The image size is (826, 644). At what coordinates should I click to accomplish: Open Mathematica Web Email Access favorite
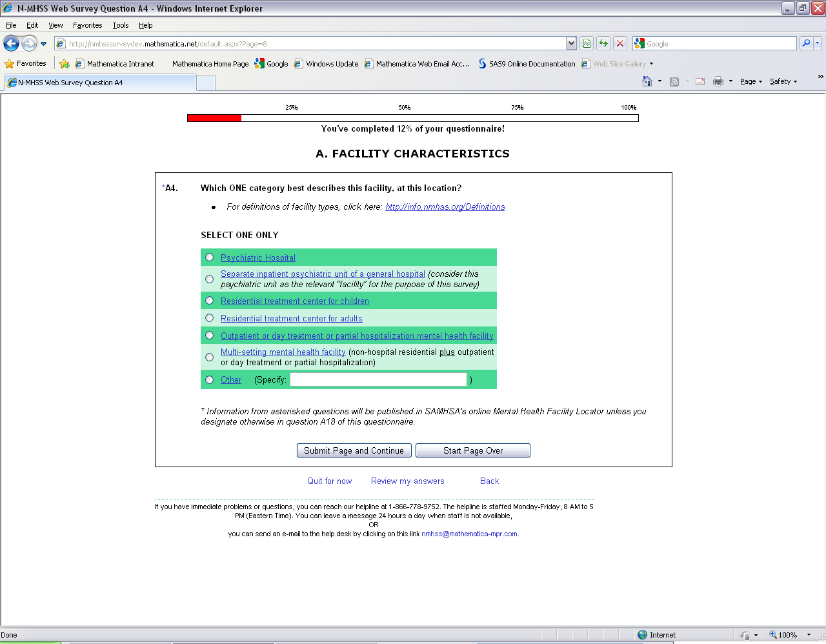[417, 63]
